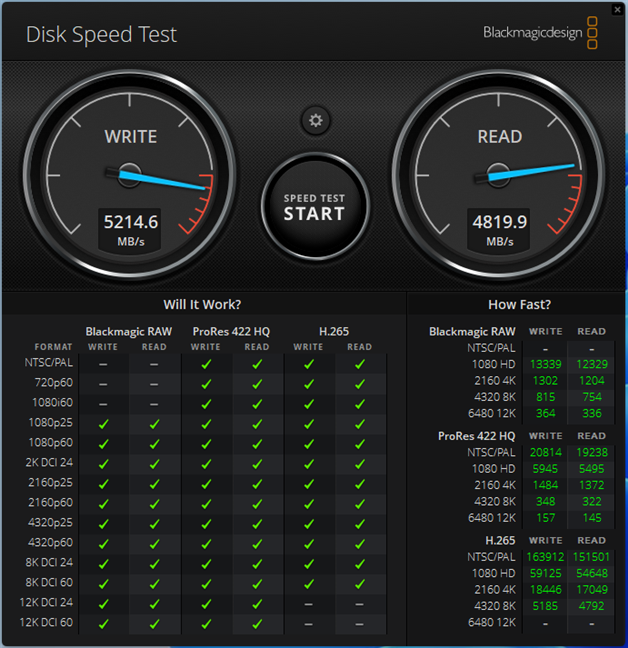Click the 4320p25 ProRes write checkmark
Screen dimensions: 628x648
[x=206, y=524]
